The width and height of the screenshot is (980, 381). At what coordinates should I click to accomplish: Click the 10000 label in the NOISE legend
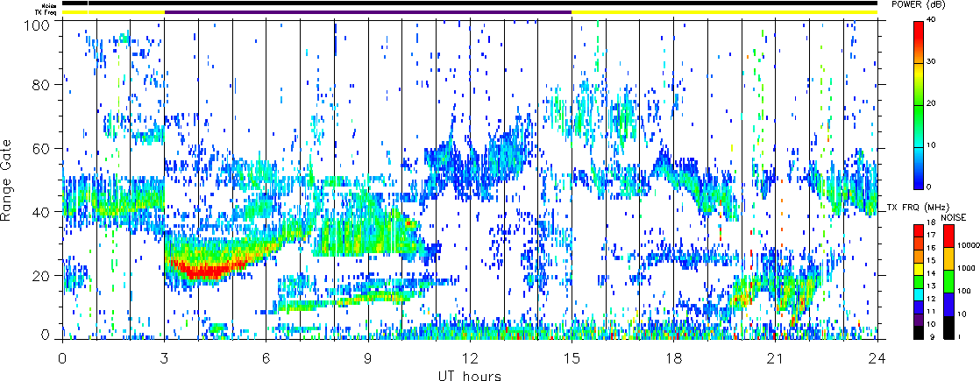[x=969, y=245]
